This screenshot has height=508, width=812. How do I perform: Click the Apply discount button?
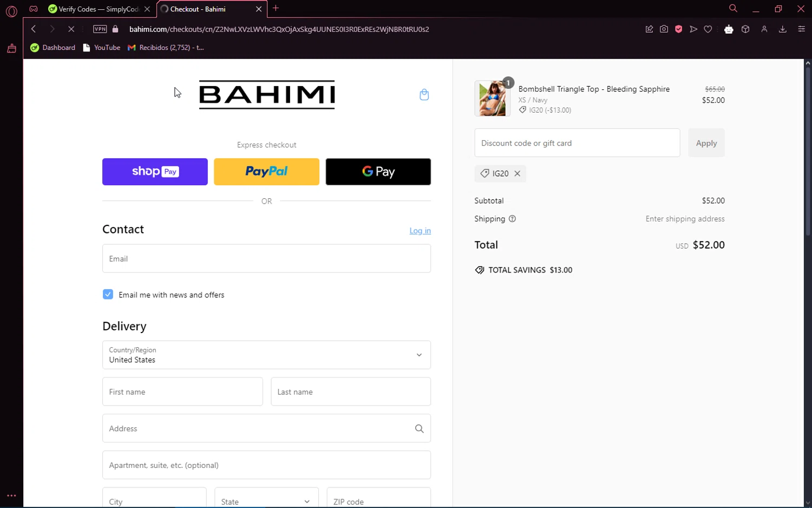tap(706, 143)
